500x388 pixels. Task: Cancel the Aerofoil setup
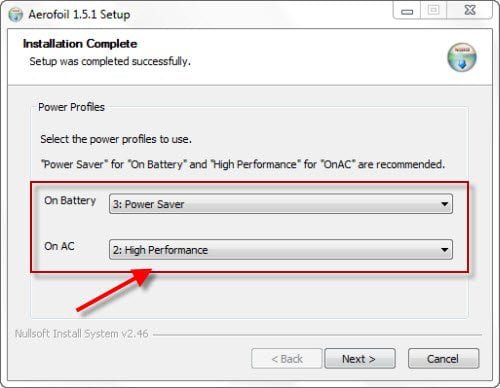pos(443,359)
